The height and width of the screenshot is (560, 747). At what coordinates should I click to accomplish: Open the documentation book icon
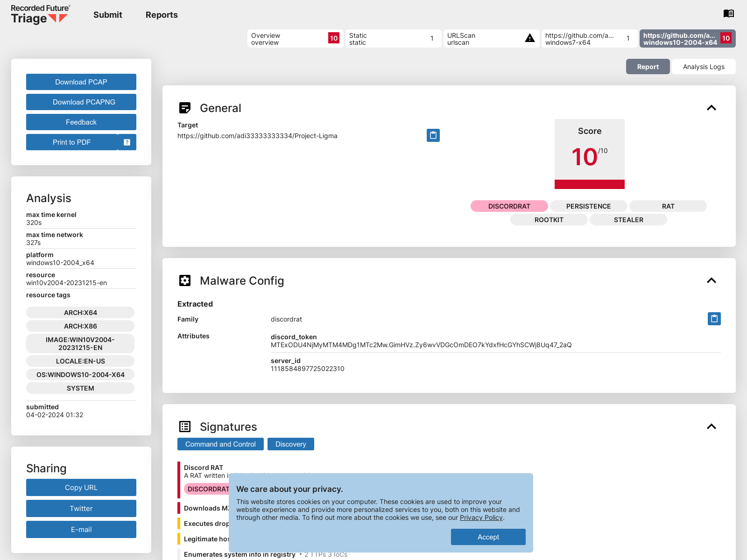pos(728,14)
